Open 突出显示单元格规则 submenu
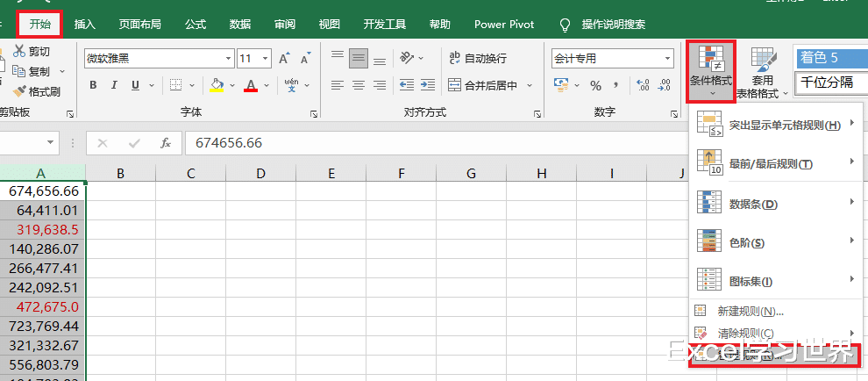The height and width of the screenshot is (381, 868). click(x=776, y=125)
